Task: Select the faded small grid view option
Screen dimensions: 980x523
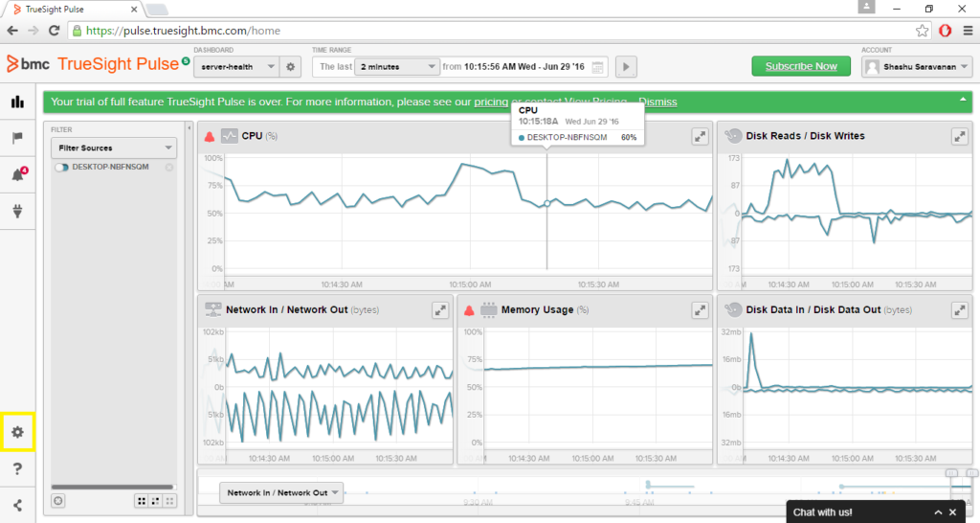Action: click(x=169, y=501)
